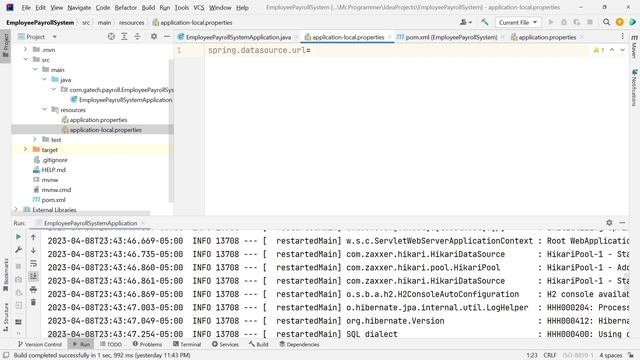This screenshot has width=640, height=360.
Task: Select application.properties in project tree
Action: [x=95, y=120]
